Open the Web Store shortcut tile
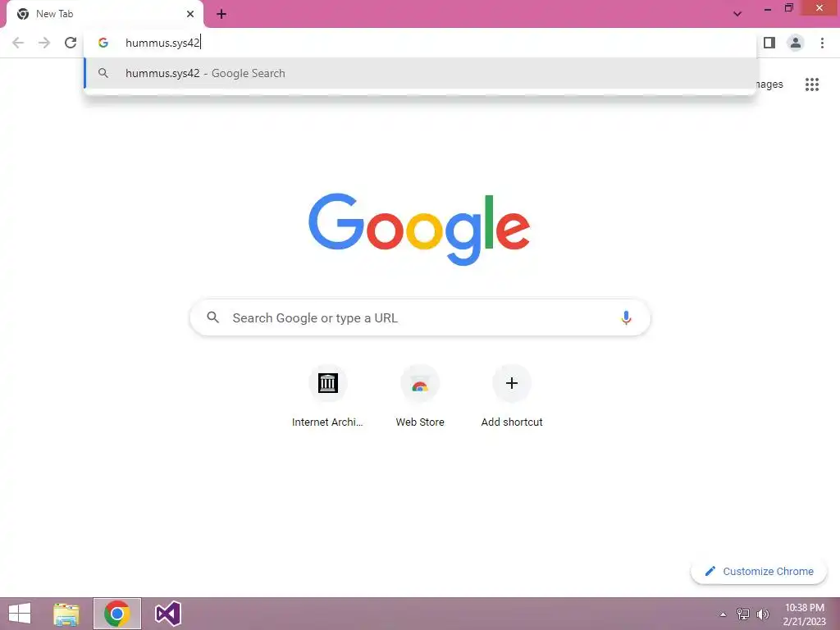 coord(420,383)
